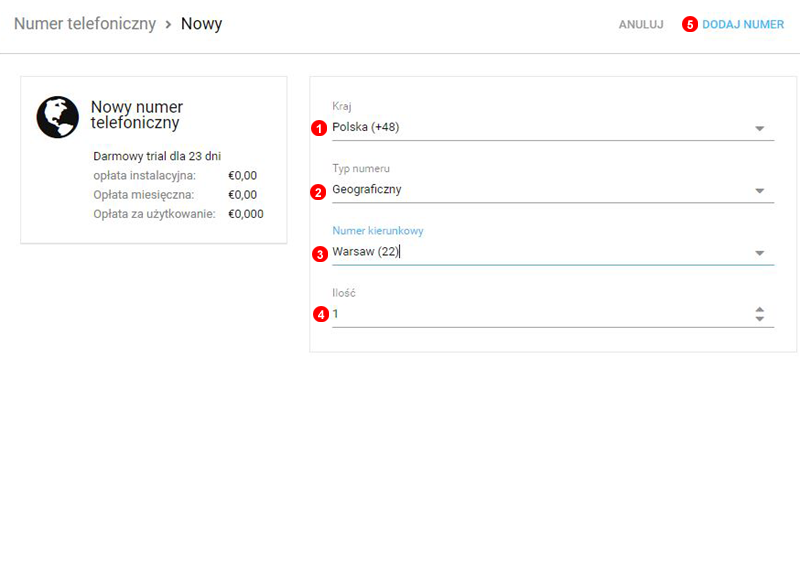This screenshot has height=564, width=800.
Task: Click the DODAJ NUMER button
Action: [743, 25]
